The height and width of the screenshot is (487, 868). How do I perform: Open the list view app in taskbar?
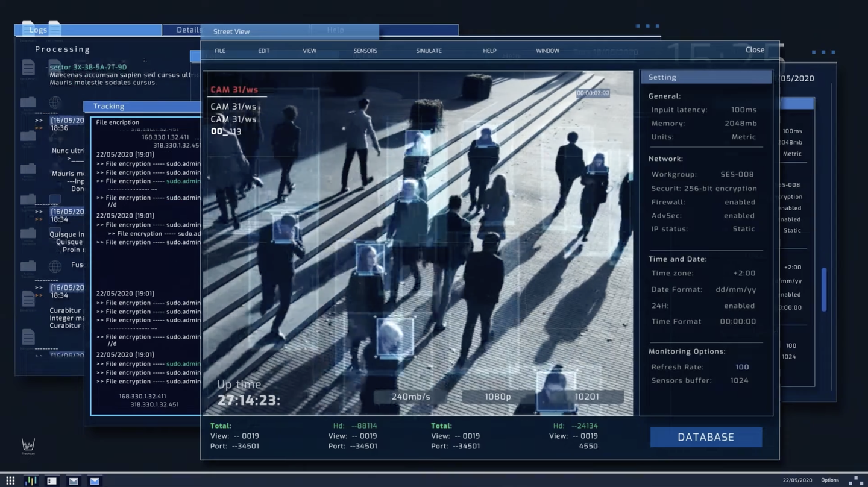coord(52,481)
